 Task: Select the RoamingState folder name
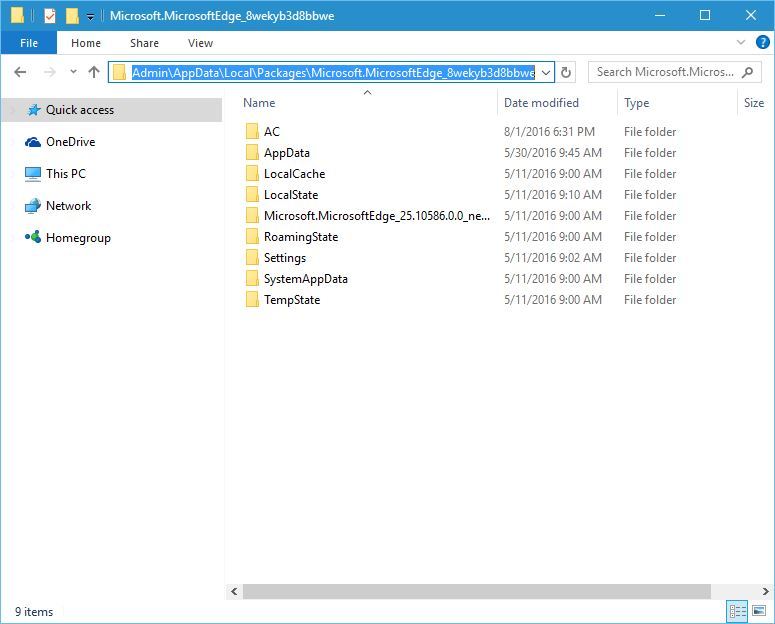tap(301, 237)
